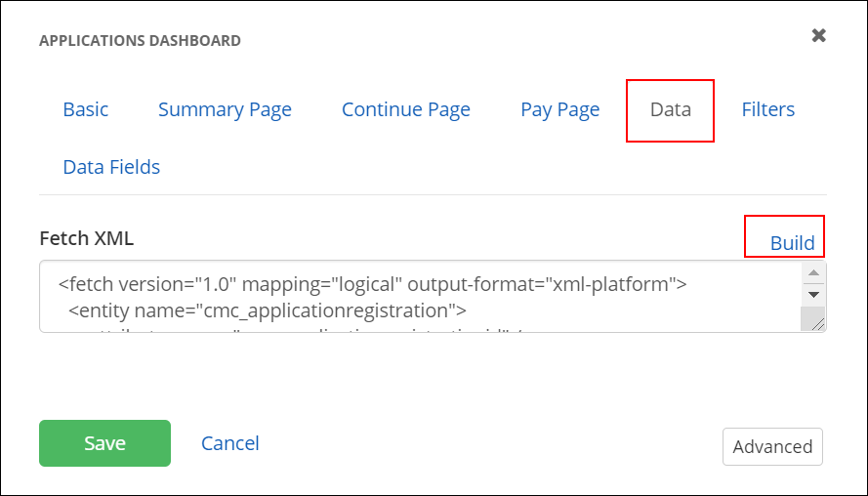Click the highlighted Data tab
This screenshot has width=868, height=496.
671,109
